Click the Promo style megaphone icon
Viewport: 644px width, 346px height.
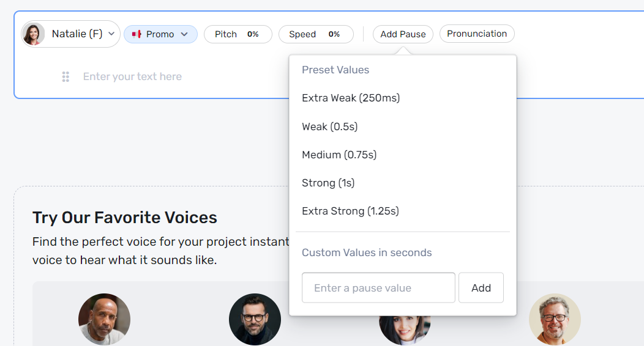pyautogui.click(x=137, y=34)
